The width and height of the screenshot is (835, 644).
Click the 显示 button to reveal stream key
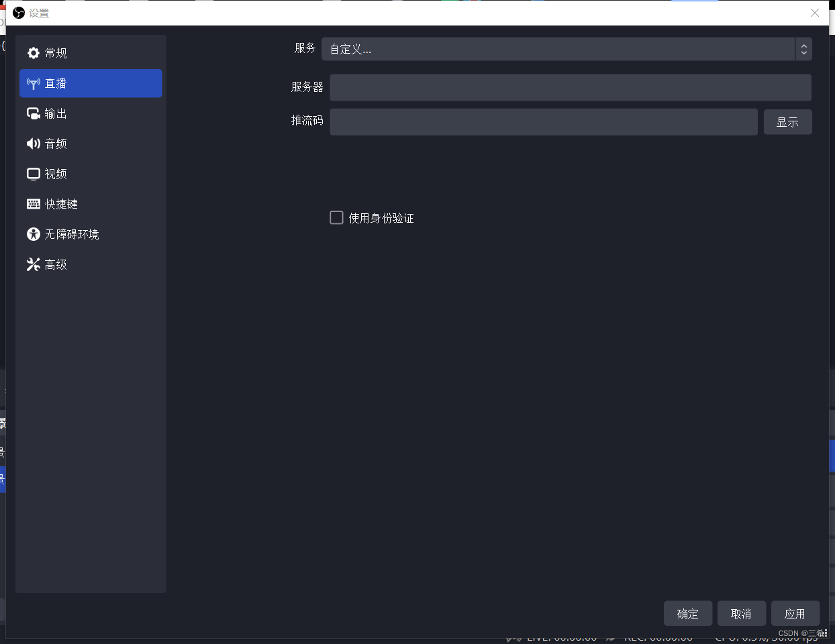pyautogui.click(x=787, y=122)
